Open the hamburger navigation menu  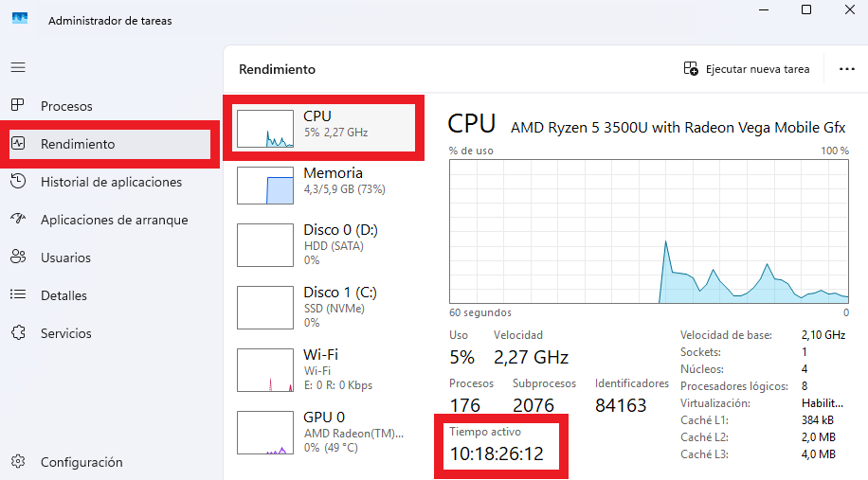click(x=18, y=67)
